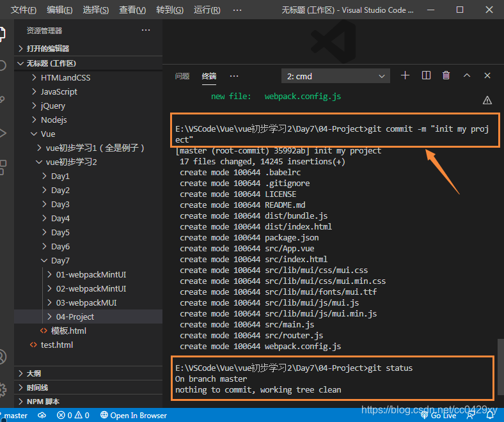Expand the 01-webpackMintUI folder

tap(88, 274)
